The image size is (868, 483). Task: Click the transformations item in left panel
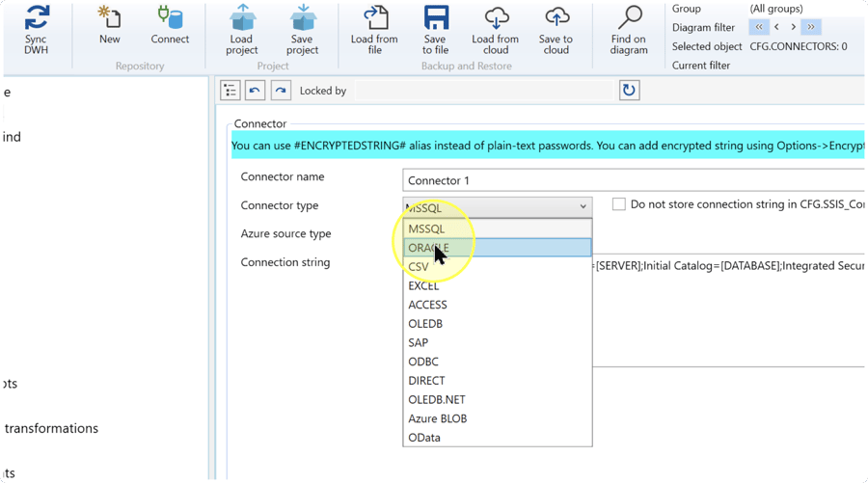tap(51, 428)
